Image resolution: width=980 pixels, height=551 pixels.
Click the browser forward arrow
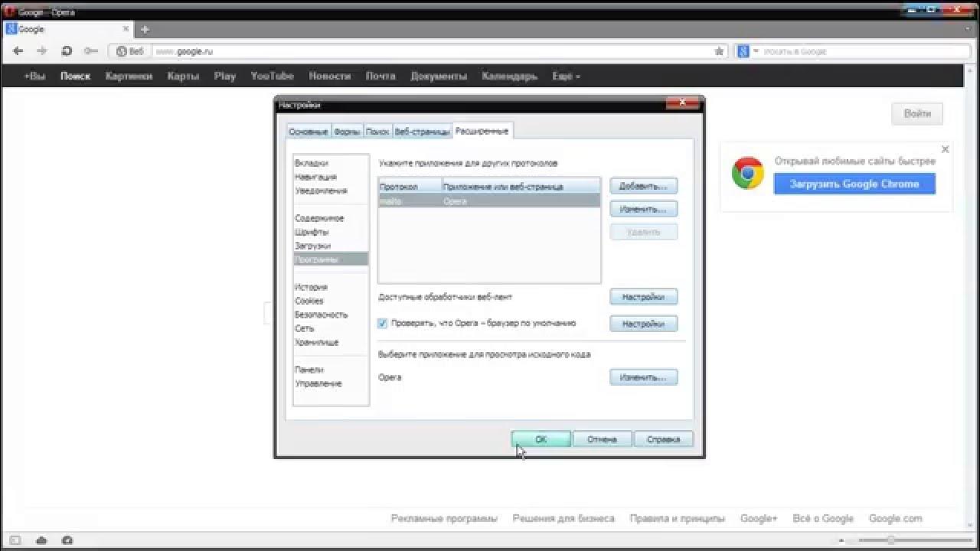(x=42, y=51)
